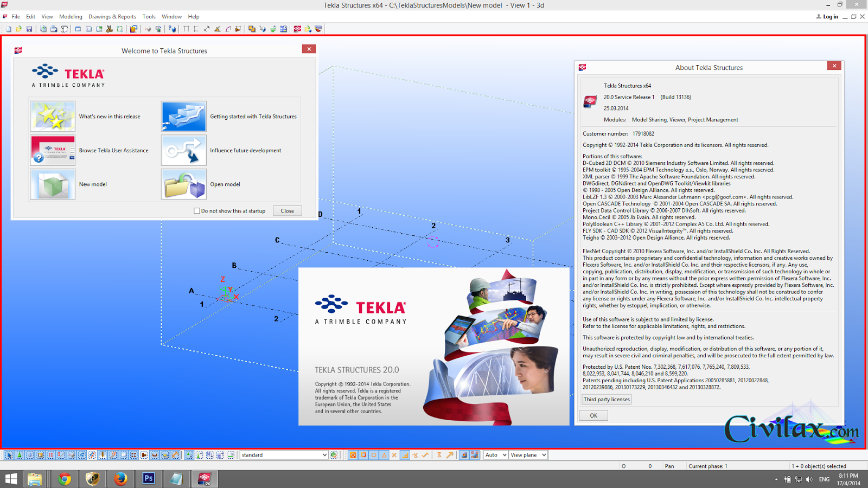Open the 'Auto' snap depth dropdown
Viewport: 868px width, 488px height.
[504, 455]
